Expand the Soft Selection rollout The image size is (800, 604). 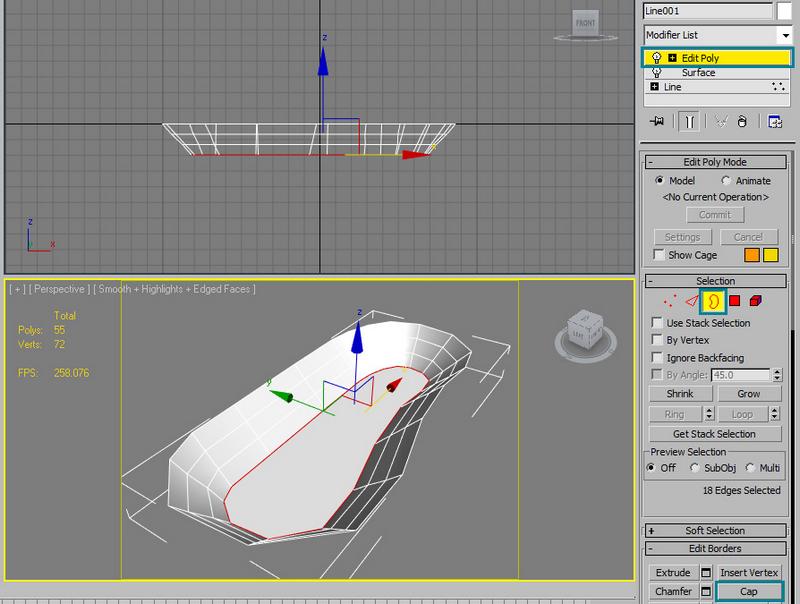point(715,531)
